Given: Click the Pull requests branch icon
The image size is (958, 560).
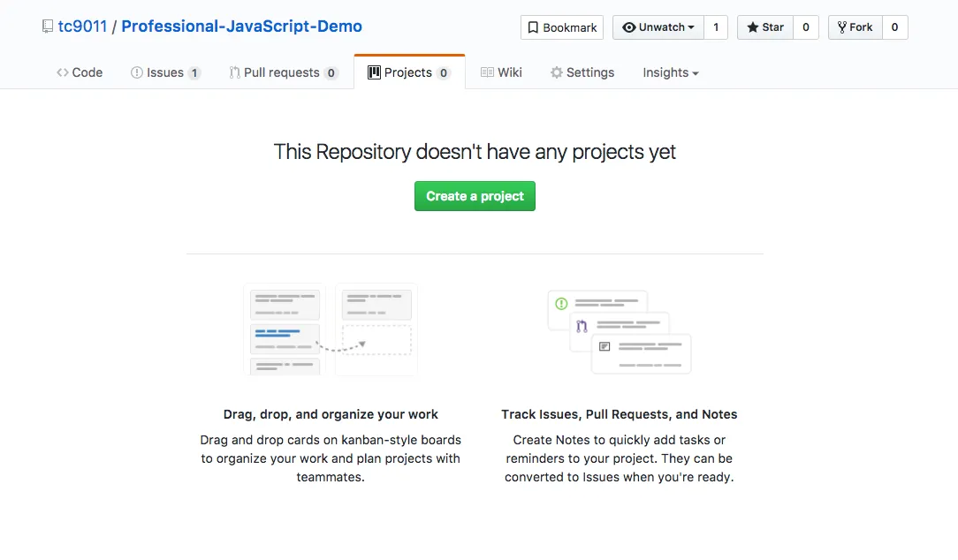Looking at the screenshot, I should click(234, 72).
